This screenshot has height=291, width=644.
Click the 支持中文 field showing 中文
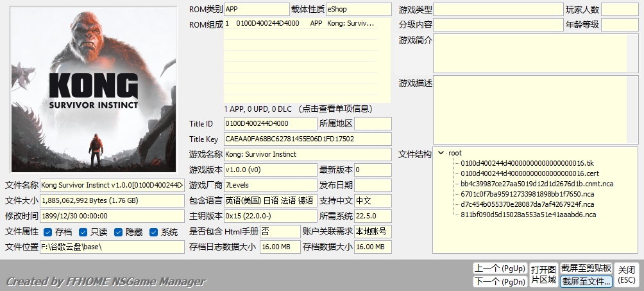[373, 200]
